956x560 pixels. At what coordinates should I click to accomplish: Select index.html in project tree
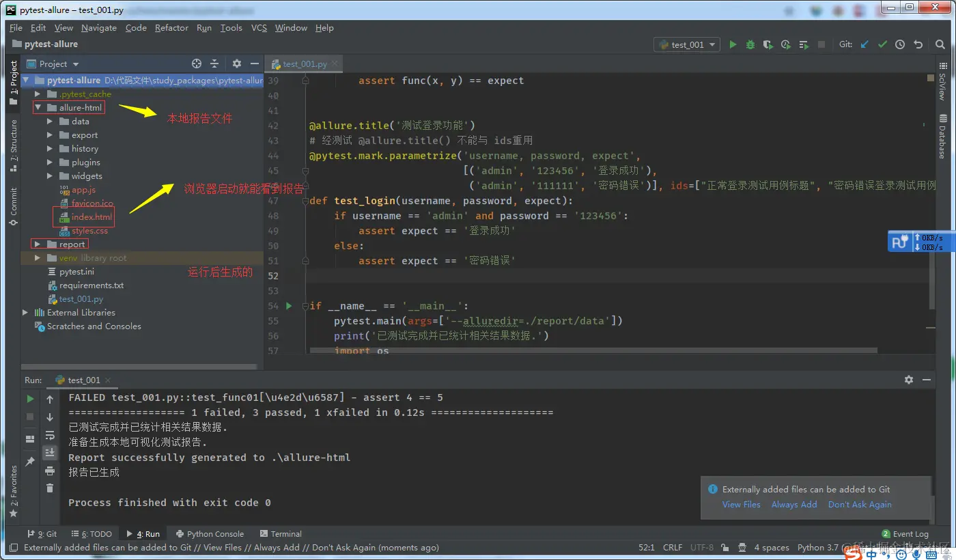tap(92, 216)
